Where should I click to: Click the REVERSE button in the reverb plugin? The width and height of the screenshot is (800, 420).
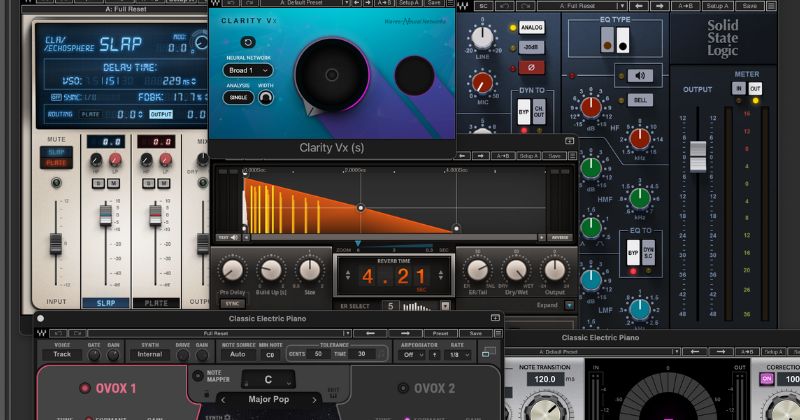pos(560,237)
